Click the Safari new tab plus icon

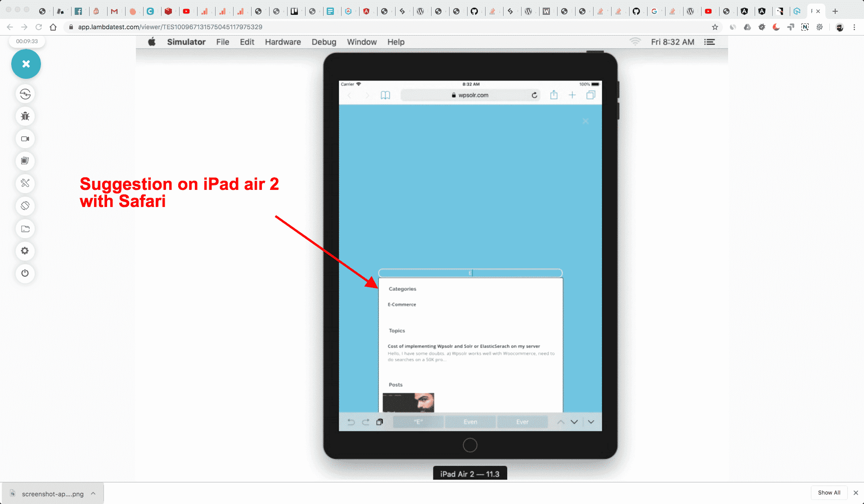point(572,95)
